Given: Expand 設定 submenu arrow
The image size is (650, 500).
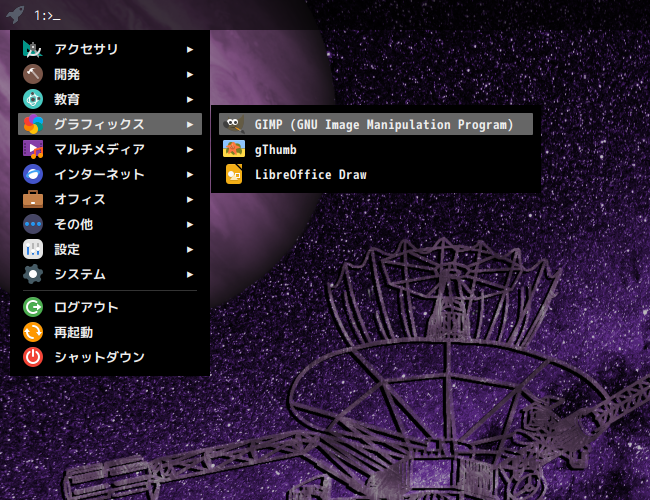Looking at the screenshot, I should [190, 250].
